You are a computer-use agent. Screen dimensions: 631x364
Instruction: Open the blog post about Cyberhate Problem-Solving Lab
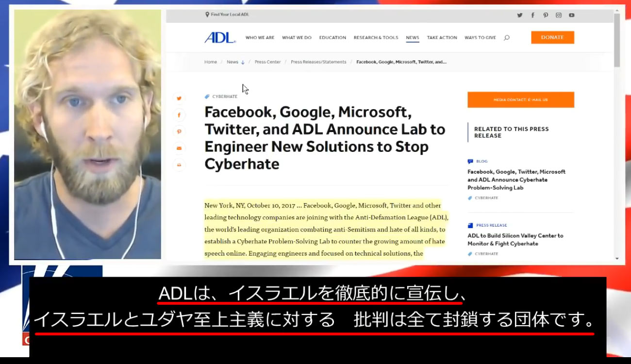[516, 180]
